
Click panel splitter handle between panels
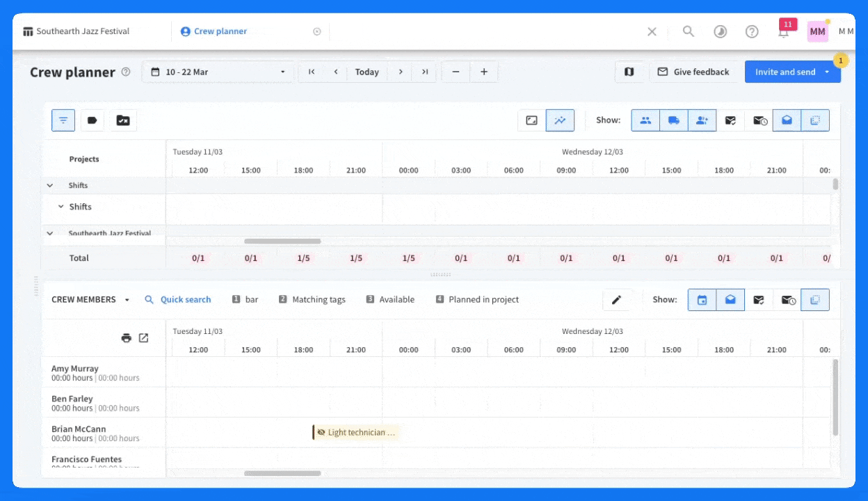coord(440,275)
